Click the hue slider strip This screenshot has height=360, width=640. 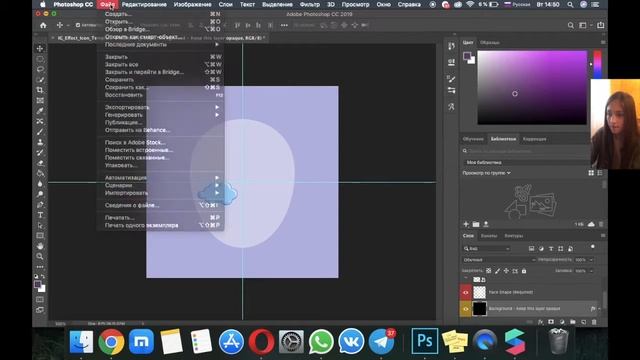pyautogui.click(x=597, y=64)
